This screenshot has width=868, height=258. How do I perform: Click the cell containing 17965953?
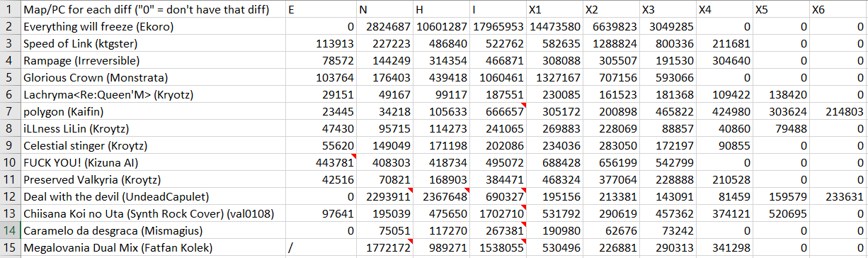click(x=498, y=27)
